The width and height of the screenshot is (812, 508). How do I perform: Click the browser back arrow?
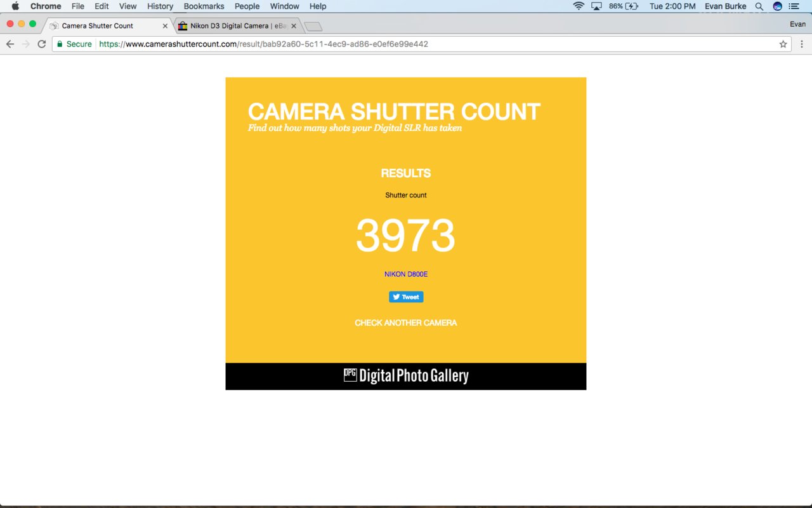pyautogui.click(x=10, y=44)
